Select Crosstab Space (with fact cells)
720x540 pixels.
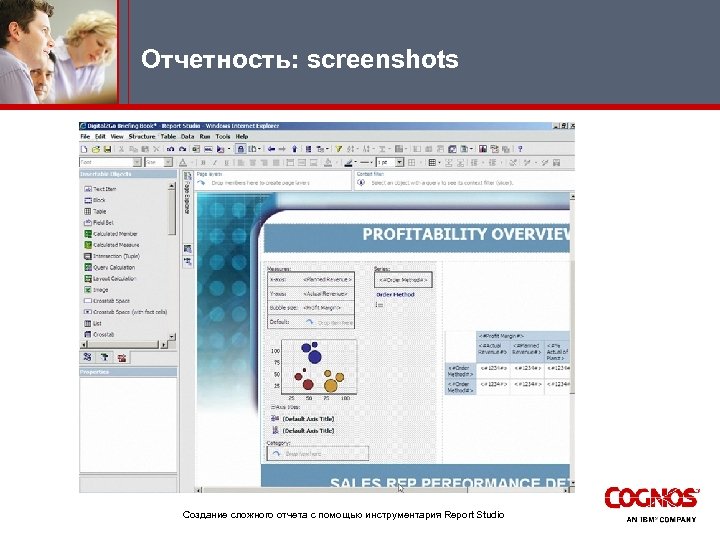pyautogui.click(x=125, y=312)
